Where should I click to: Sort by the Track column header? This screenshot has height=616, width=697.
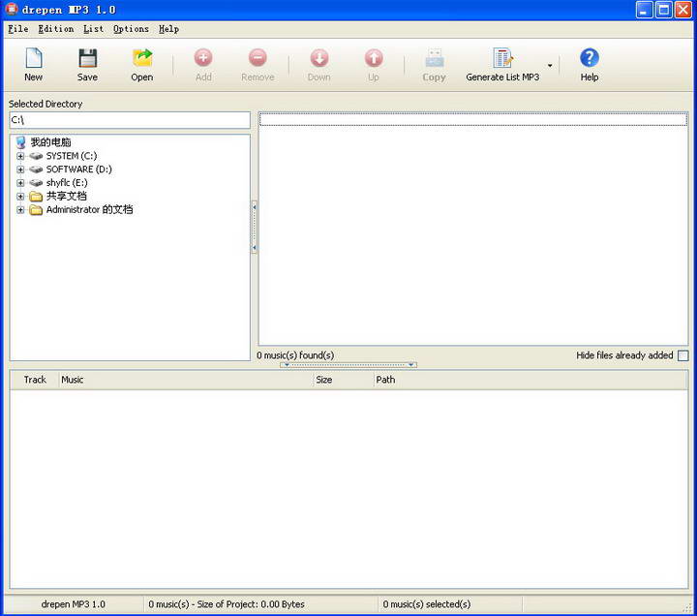point(35,380)
